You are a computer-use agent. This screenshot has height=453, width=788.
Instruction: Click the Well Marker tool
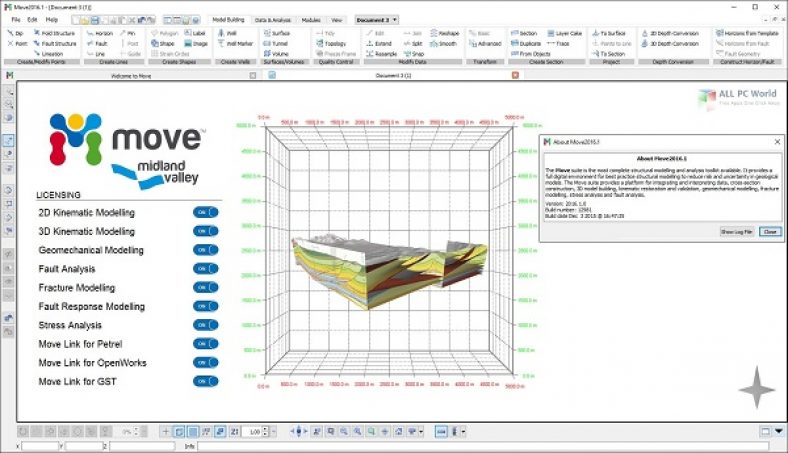click(x=237, y=44)
